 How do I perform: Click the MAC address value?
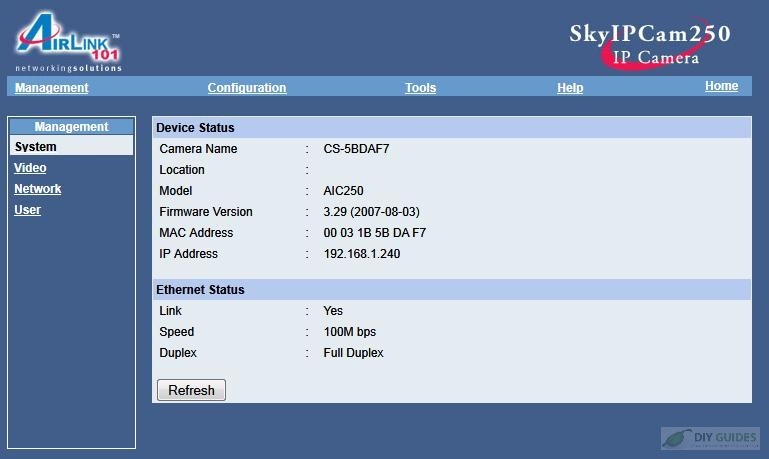[x=375, y=232]
